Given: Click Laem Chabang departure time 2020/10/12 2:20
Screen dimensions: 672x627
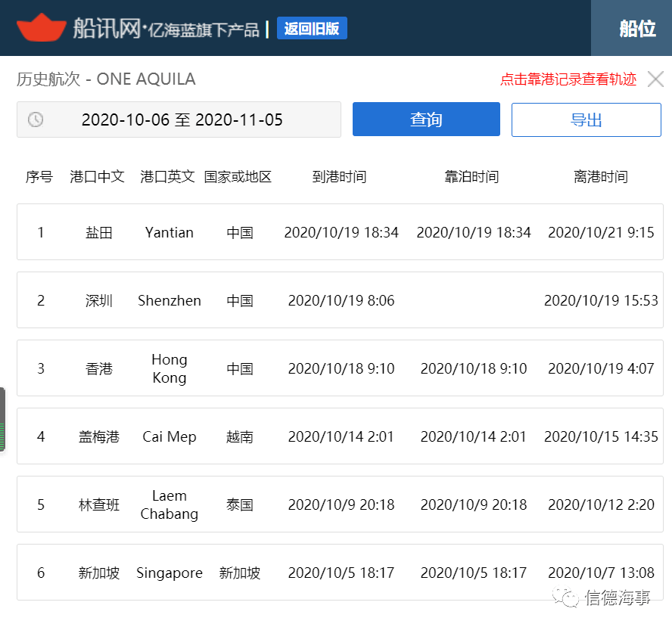Looking at the screenshot, I should pyautogui.click(x=601, y=505).
